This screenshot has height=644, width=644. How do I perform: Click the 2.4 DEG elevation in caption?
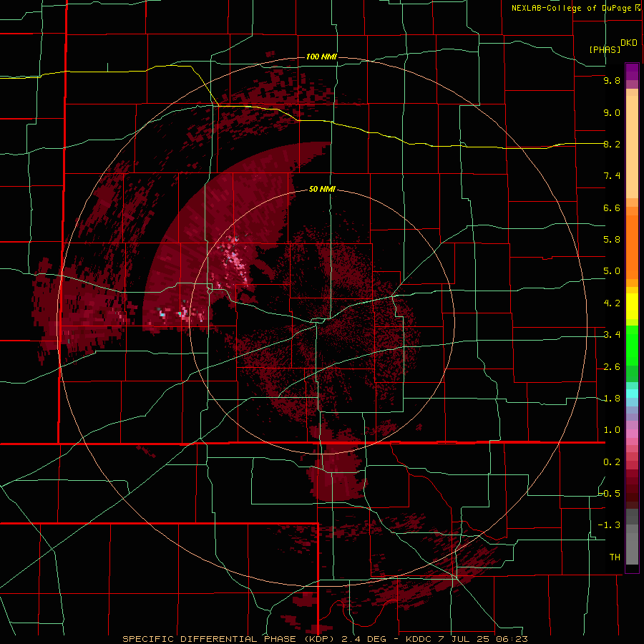365,639
